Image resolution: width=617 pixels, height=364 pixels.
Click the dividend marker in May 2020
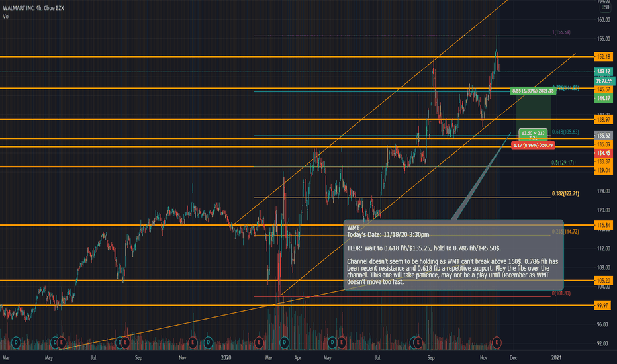(332, 343)
